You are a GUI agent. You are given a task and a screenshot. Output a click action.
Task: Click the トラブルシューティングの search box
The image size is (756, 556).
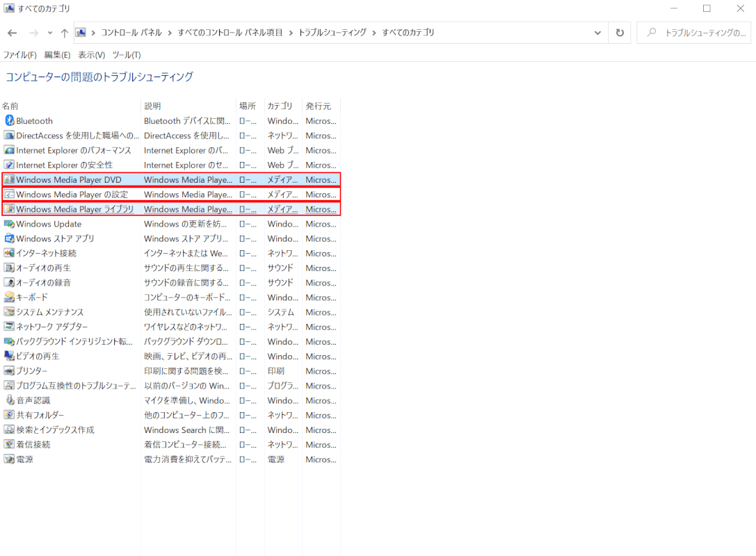694,33
